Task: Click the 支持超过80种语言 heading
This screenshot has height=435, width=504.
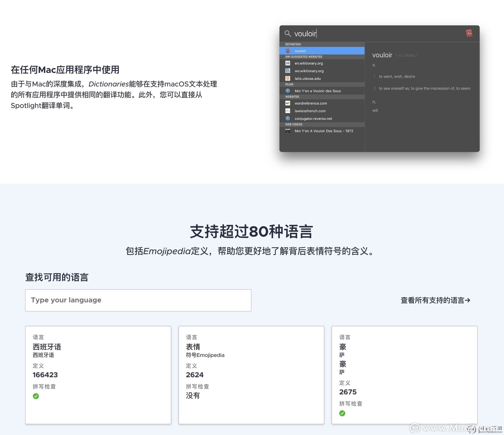Action: pyautogui.click(x=251, y=232)
